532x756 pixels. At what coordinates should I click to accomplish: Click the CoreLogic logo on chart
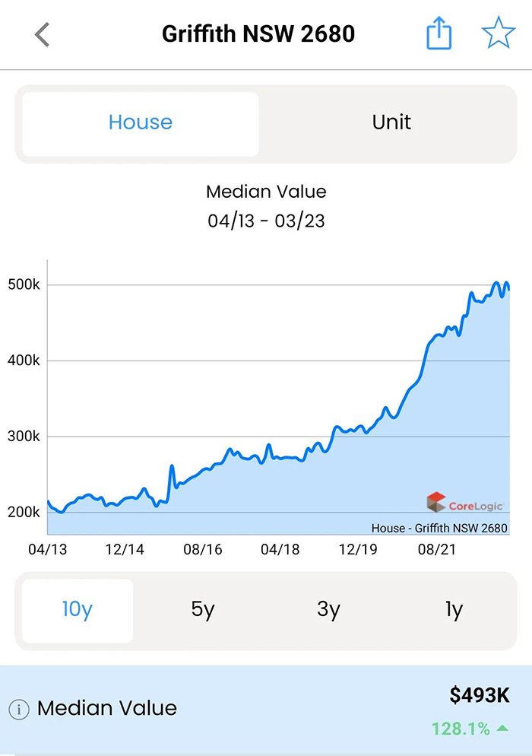pos(465,503)
